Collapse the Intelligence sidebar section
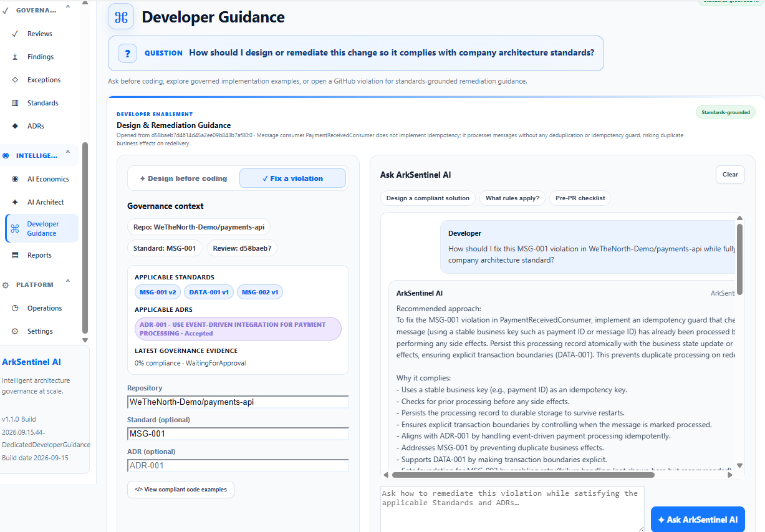Image resolution: width=765 pixels, height=532 pixels. [67, 153]
